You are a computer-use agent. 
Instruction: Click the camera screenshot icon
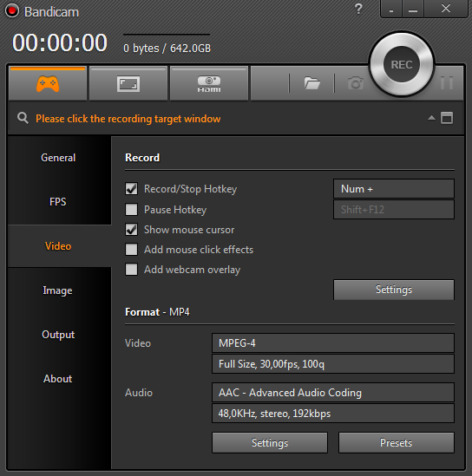(356, 83)
